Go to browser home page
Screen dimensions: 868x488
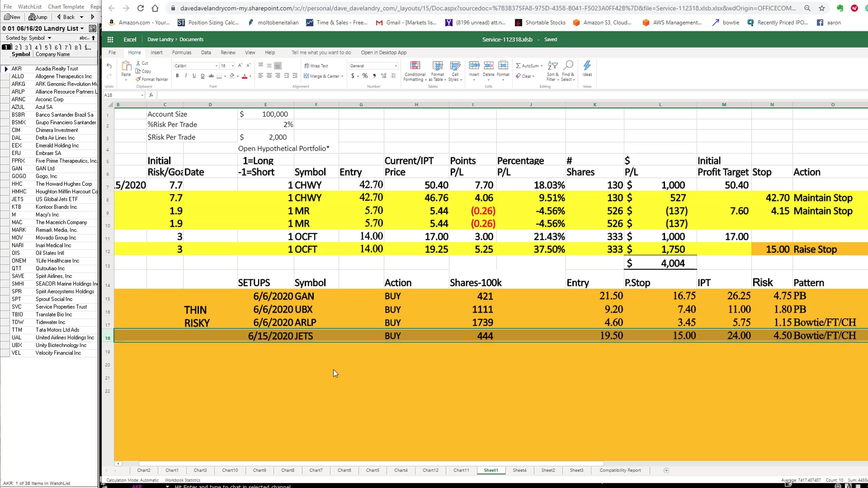click(x=155, y=8)
